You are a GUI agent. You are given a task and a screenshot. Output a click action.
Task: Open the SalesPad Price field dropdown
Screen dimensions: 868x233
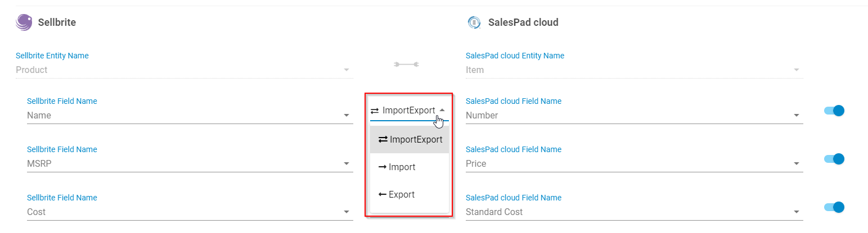click(633, 164)
